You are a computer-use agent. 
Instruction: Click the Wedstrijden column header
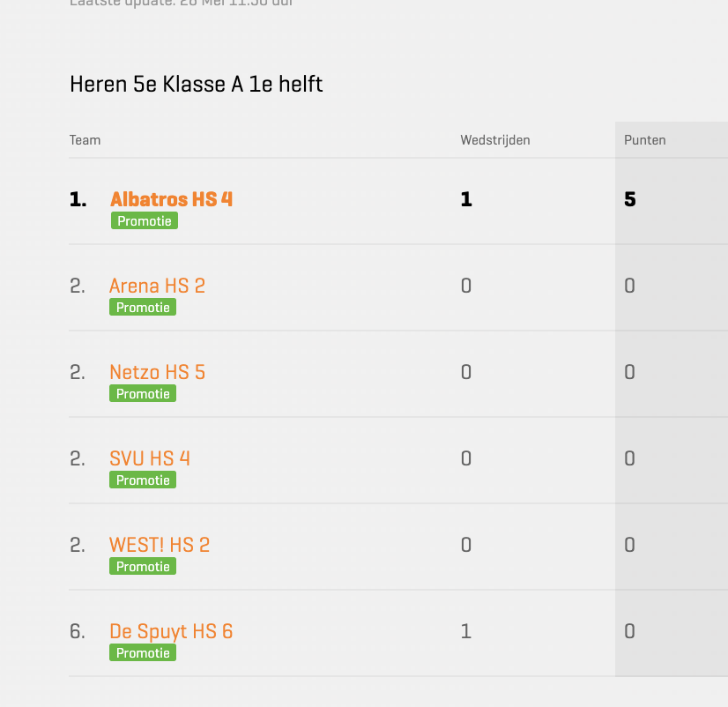(495, 140)
